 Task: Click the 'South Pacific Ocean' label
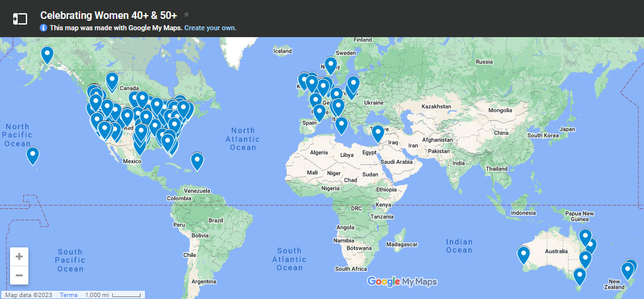click(70, 261)
